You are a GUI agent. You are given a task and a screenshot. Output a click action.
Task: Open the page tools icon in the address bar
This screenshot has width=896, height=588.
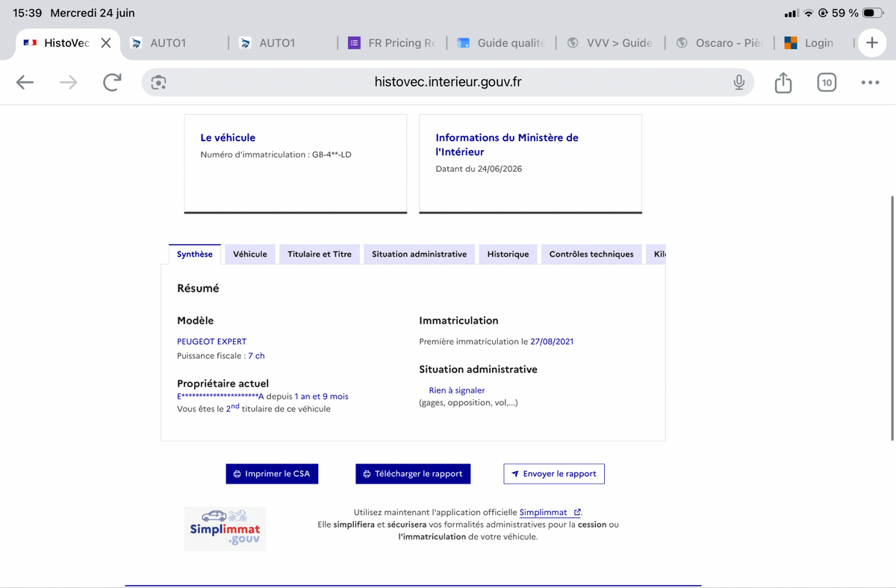click(158, 82)
